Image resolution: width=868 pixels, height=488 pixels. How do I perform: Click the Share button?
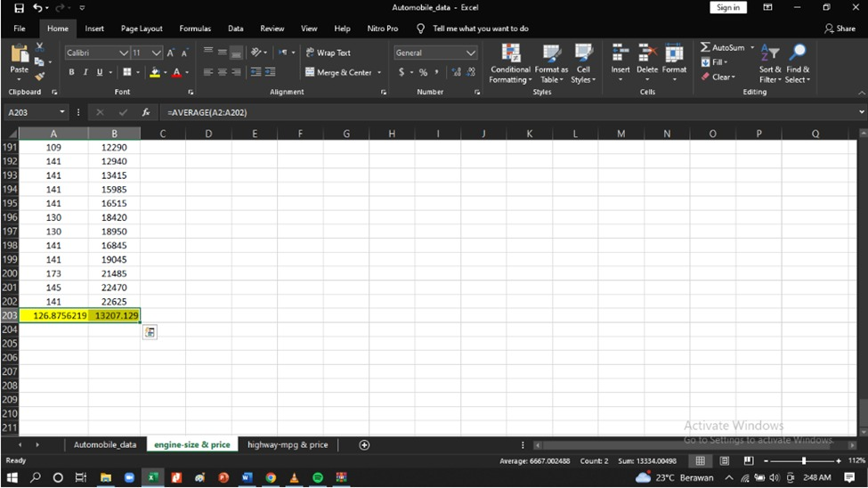pos(840,28)
